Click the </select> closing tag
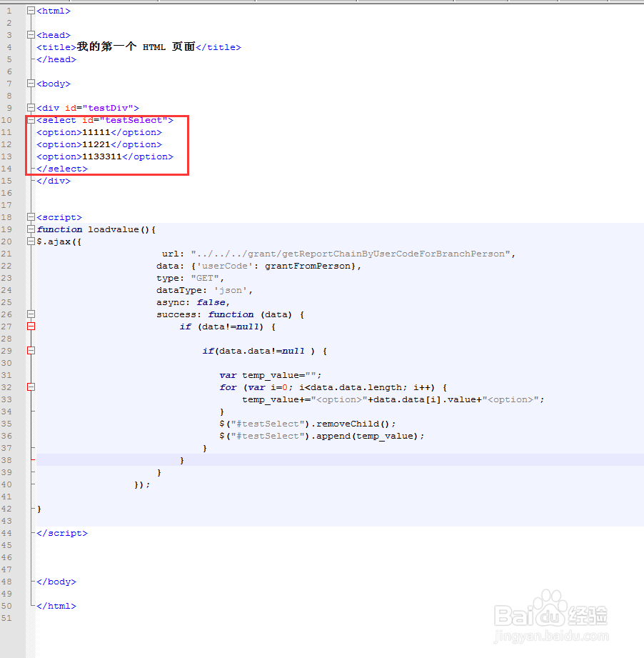Image resolution: width=644 pixels, height=658 pixels. pos(62,169)
